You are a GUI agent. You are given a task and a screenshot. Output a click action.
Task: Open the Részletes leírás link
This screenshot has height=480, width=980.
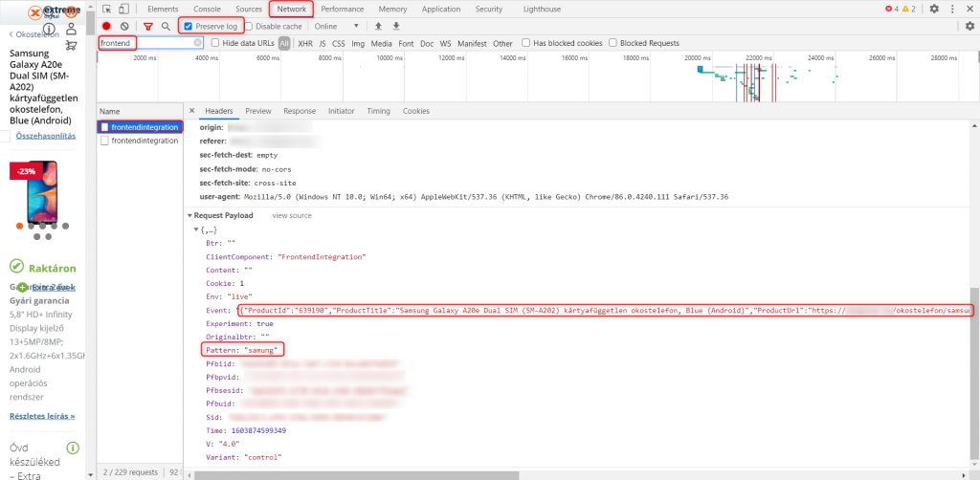pos(42,416)
